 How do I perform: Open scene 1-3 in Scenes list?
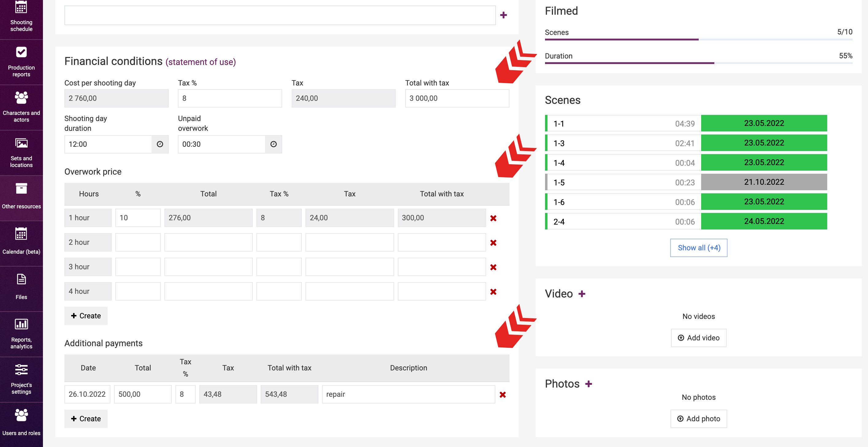pyautogui.click(x=623, y=143)
